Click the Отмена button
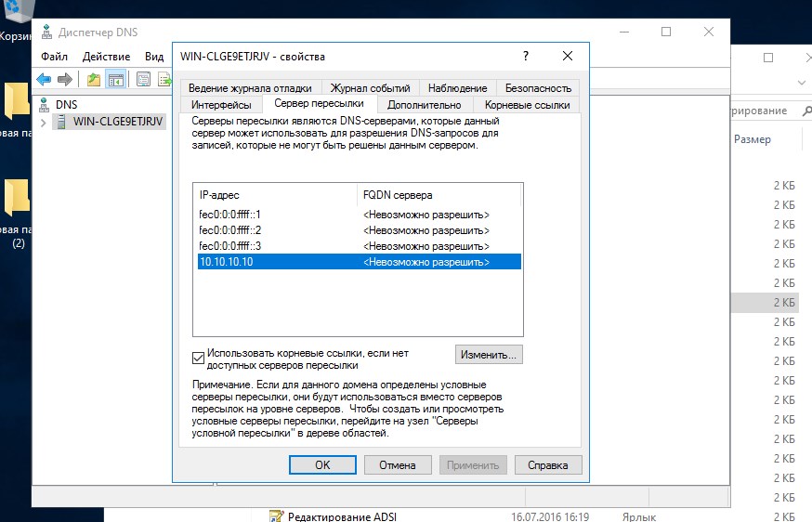812x522 pixels. pos(398,465)
